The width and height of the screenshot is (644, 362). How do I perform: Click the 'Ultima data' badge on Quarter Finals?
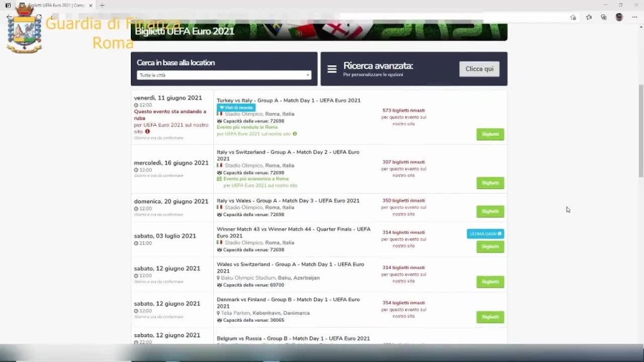(485, 234)
